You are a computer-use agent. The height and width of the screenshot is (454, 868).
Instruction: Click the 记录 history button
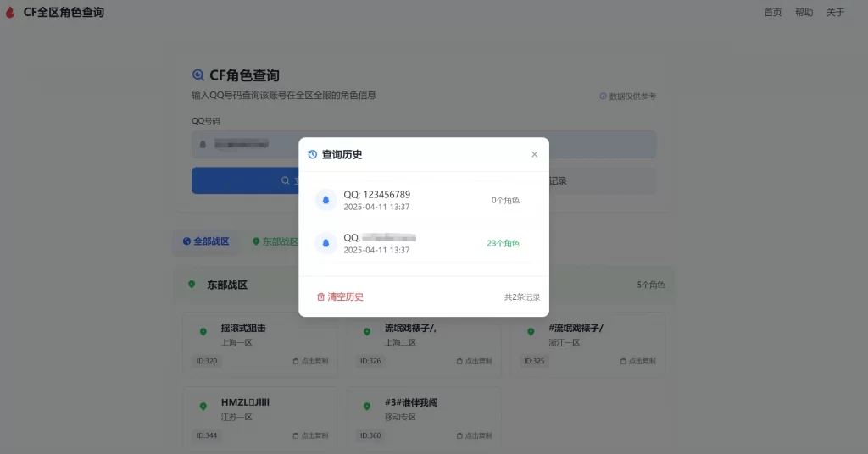[603, 180]
